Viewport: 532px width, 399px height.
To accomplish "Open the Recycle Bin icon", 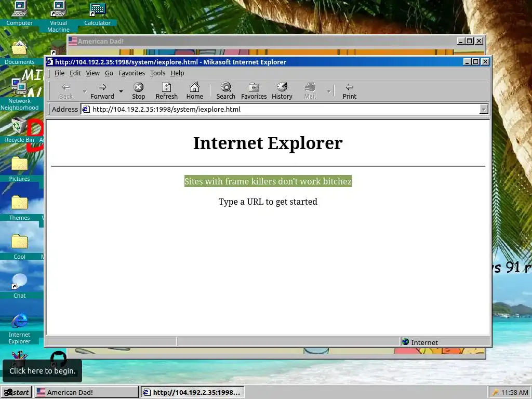I will (x=19, y=130).
